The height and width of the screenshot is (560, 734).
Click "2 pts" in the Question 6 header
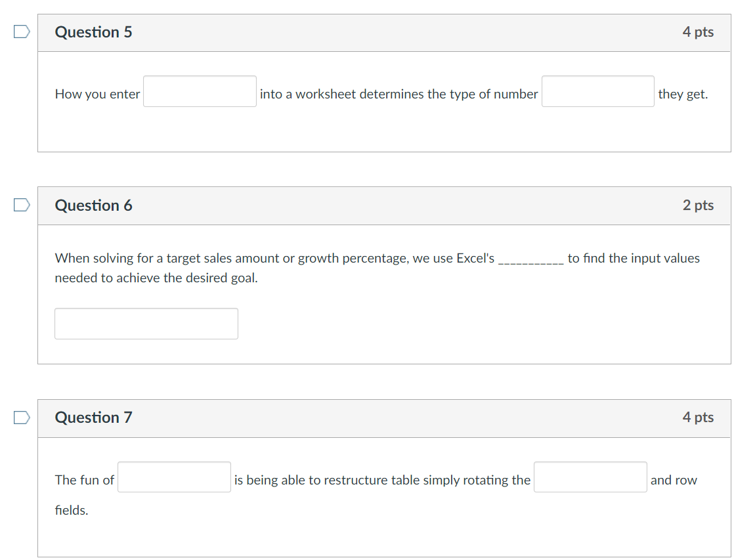[698, 205]
